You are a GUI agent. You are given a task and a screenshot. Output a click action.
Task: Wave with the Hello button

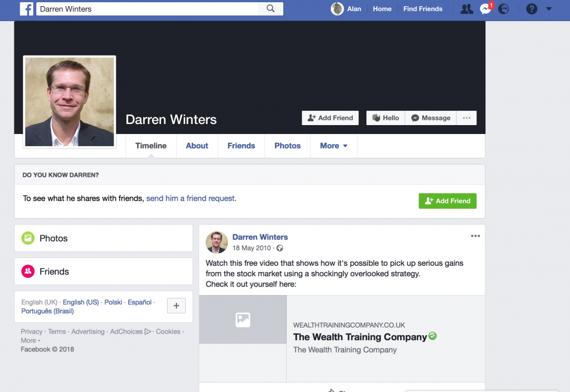[386, 118]
